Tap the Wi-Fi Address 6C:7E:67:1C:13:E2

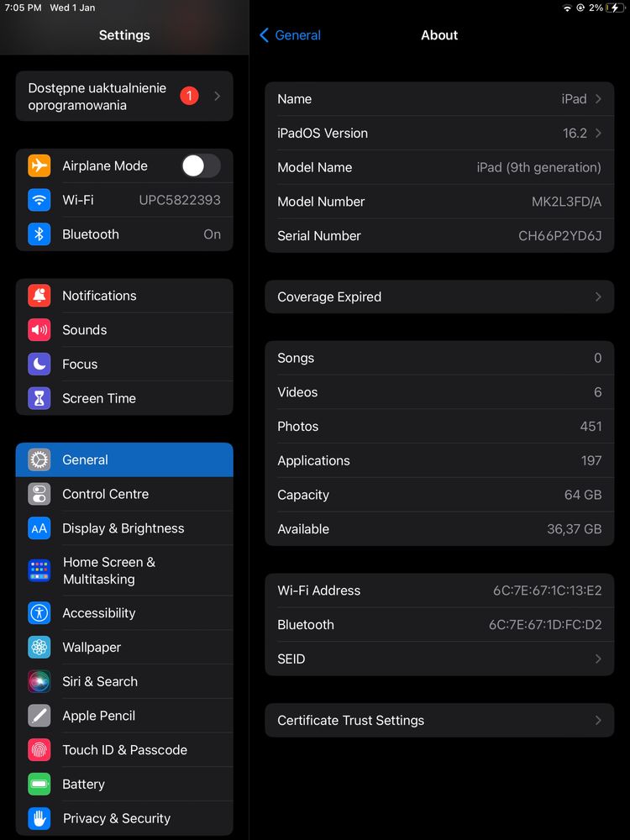(548, 591)
